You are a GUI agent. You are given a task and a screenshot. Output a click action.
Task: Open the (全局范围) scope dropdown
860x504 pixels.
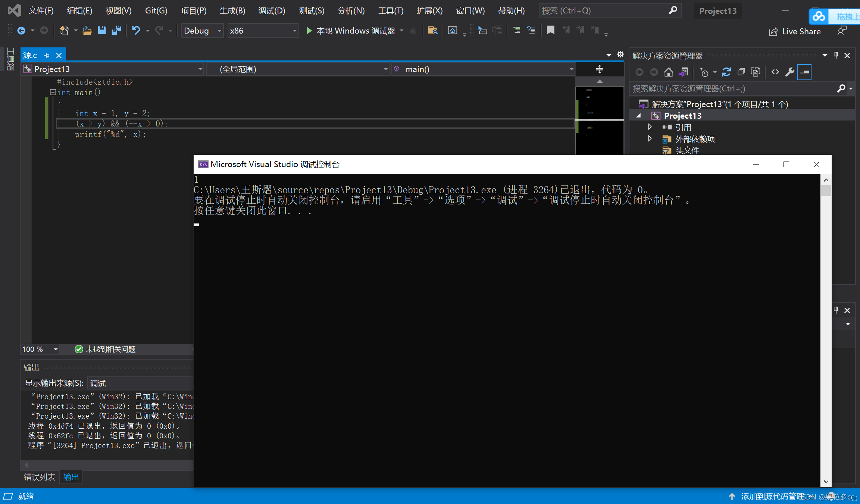click(298, 69)
